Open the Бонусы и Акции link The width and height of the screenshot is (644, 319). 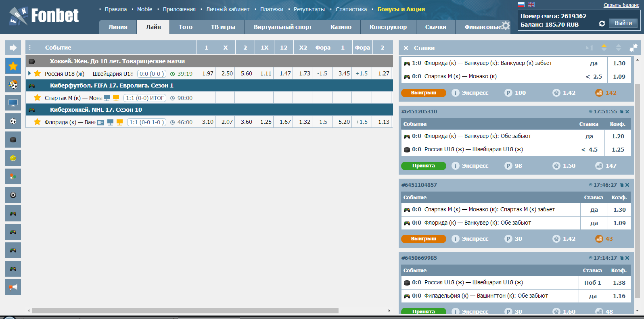[401, 9]
